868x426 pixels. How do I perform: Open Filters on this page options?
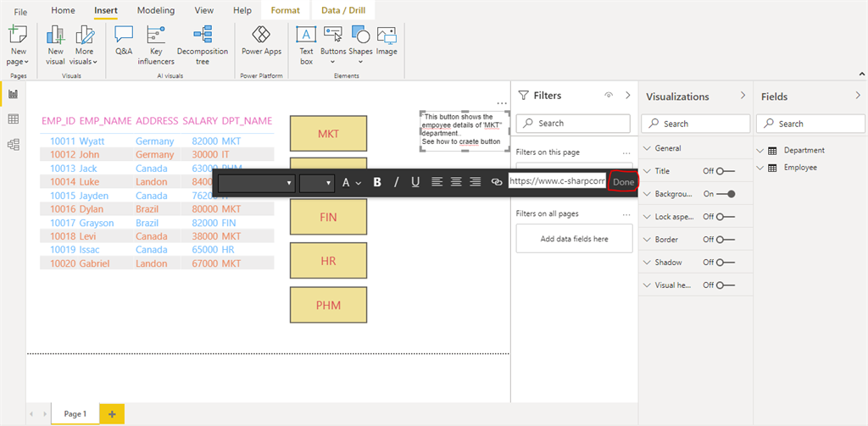coord(626,152)
